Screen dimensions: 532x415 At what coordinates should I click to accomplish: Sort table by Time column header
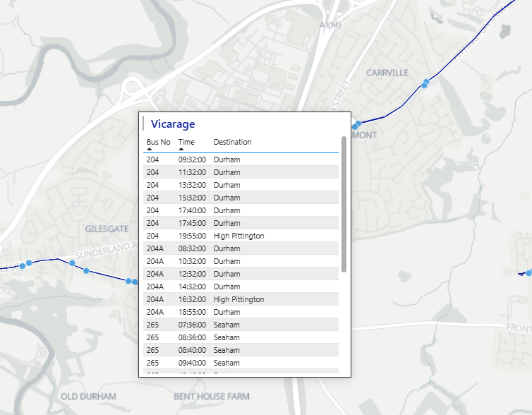point(186,142)
